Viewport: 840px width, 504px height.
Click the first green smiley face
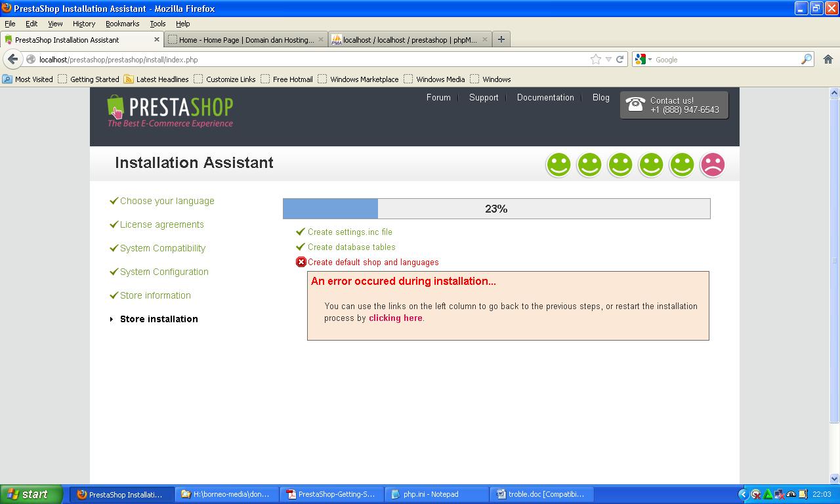coord(558,165)
